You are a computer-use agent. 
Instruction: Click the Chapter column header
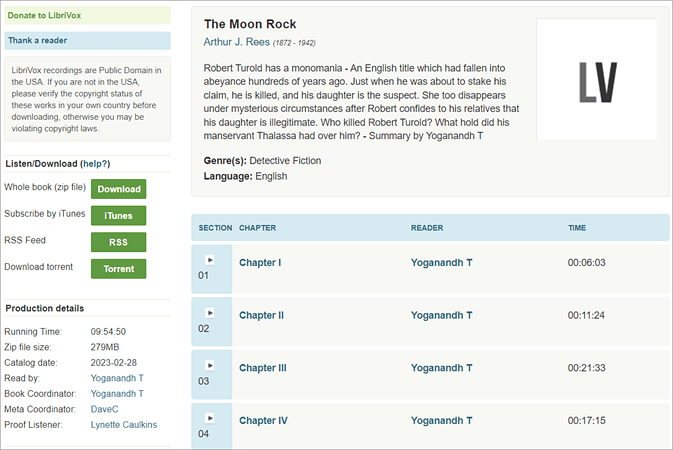(258, 228)
